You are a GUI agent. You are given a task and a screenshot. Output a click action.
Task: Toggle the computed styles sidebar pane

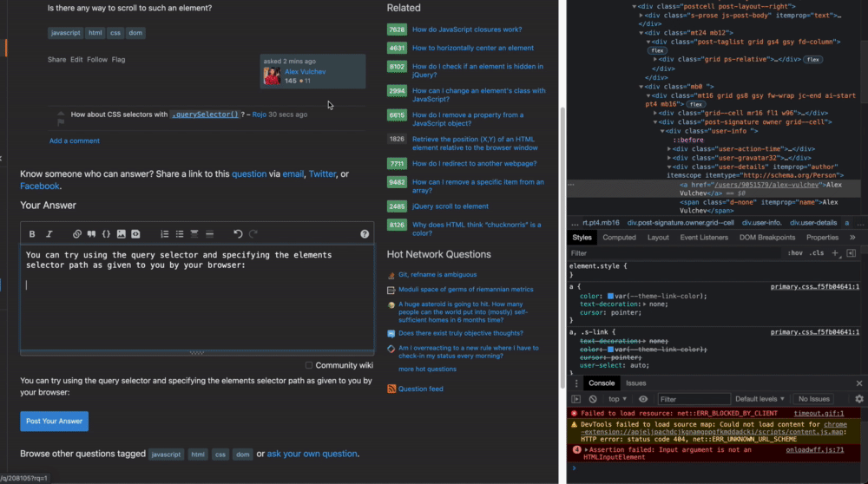(x=852, y=253)
